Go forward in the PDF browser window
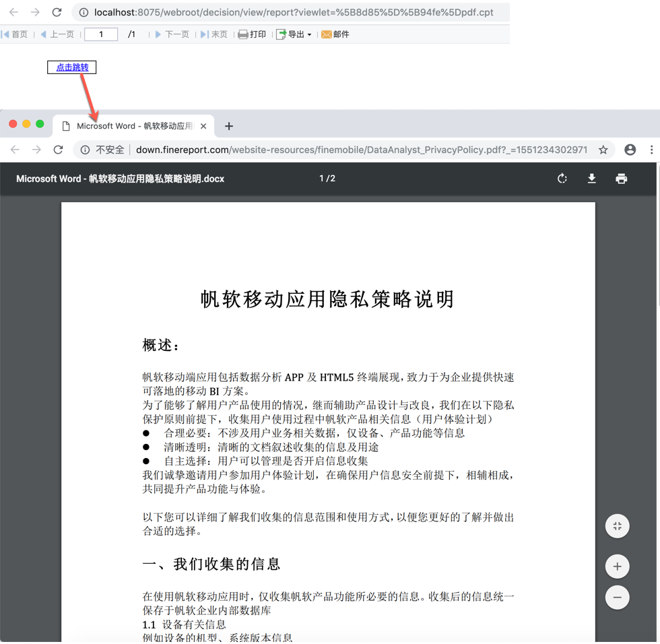660x644 pixels. tap(36, 150)
